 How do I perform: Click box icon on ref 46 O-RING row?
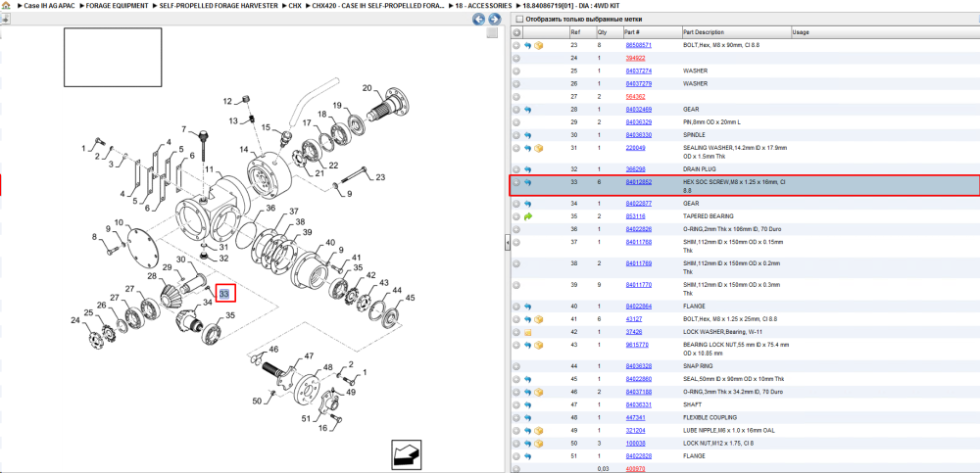[x=538, y=392]
